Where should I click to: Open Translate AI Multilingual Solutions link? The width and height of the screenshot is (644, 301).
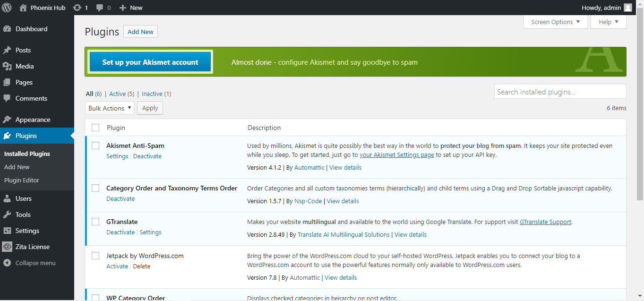343,234
